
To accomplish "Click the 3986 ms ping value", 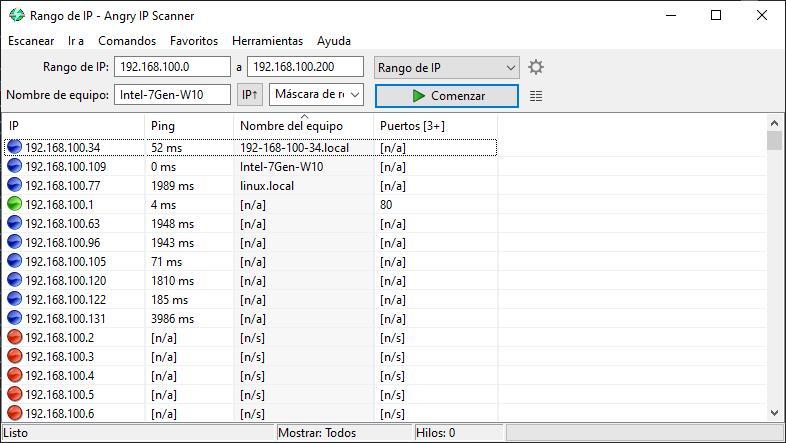I will click(172, 319).
